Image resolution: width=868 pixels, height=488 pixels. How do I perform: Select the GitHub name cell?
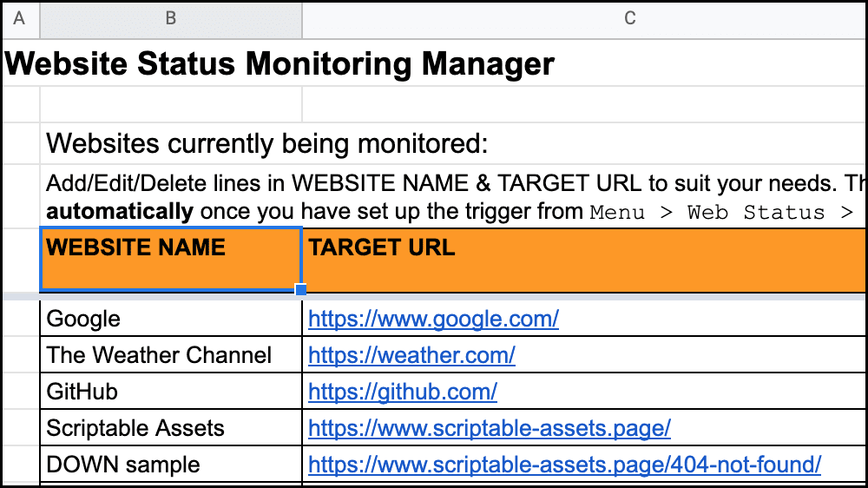tap(171, 391)
